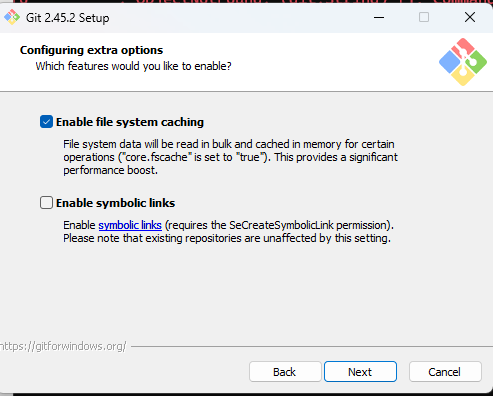Click the 'Enable symbolic links' bold label
493x396 pixels.
(115, 203)
